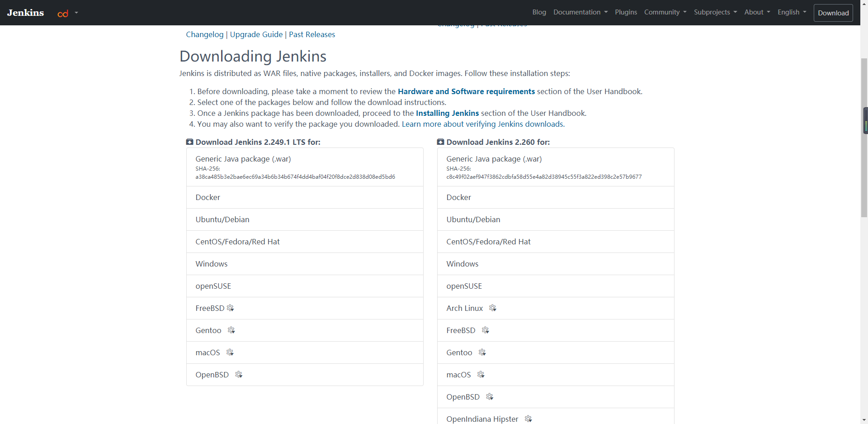Click the download icon beside Jenkins 2.249.1 LTS heading
This screenshot has height=424, width=868.
click(x=190, y=142)
